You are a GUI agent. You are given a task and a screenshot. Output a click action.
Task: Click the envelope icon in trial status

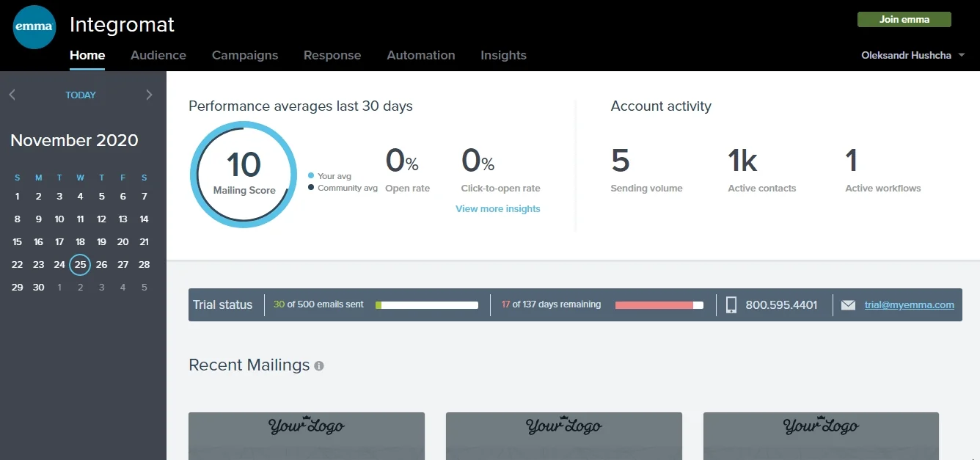848,305
